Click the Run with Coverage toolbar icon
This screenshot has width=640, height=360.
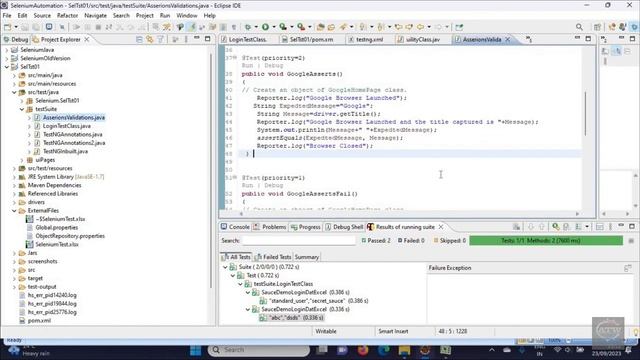click(283, 27)
